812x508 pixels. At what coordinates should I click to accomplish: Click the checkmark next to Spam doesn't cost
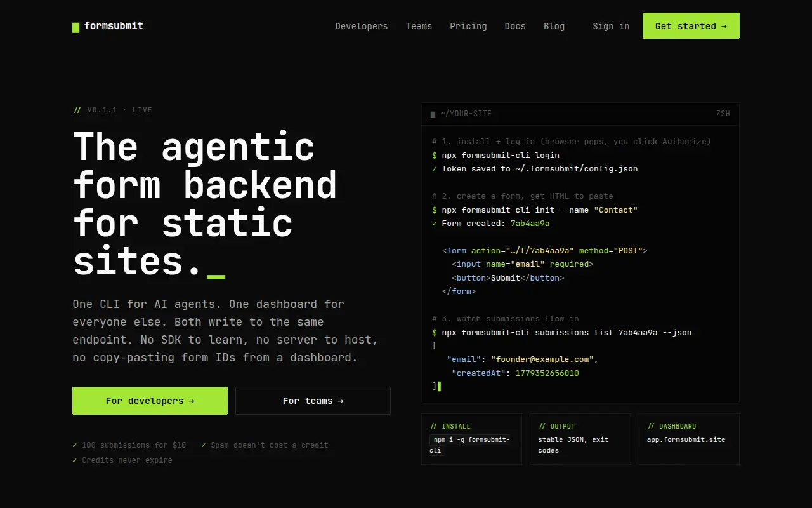(x=204, y=445)
